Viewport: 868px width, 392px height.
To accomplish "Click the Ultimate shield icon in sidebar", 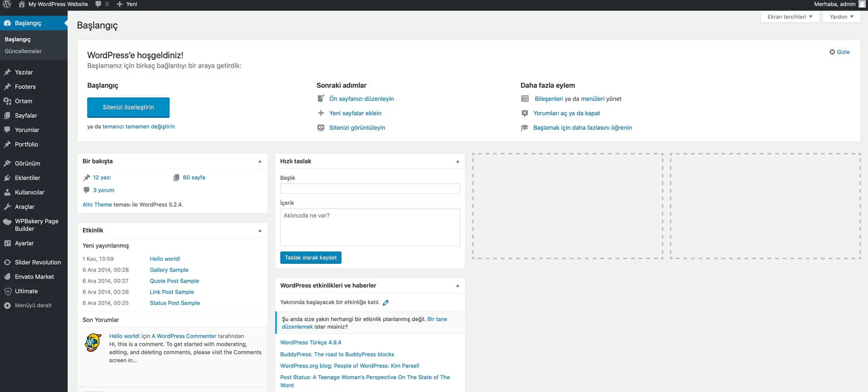I will click(7, 291).
